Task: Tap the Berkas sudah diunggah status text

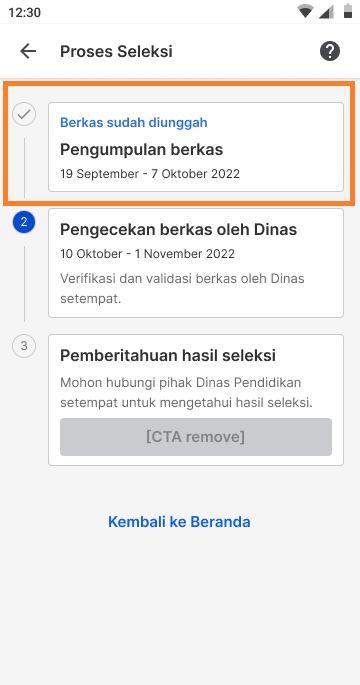Action: point(134,123)
